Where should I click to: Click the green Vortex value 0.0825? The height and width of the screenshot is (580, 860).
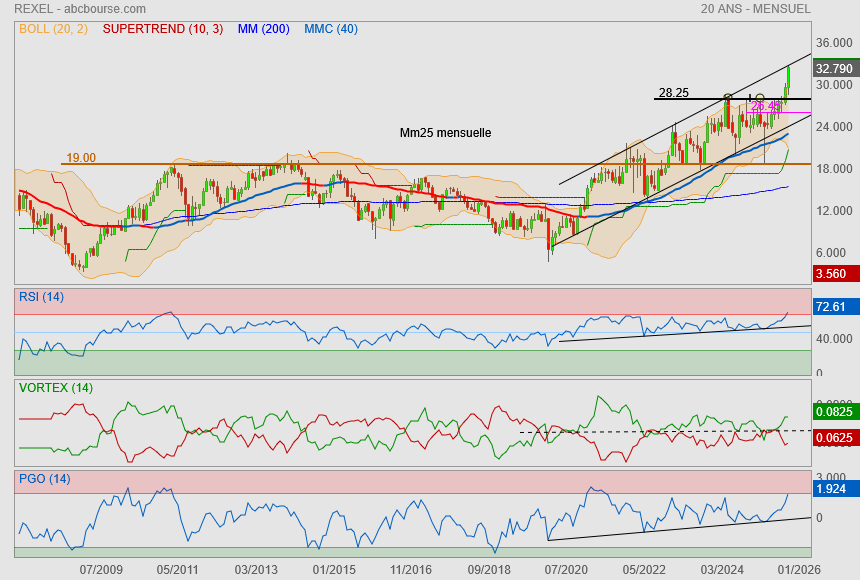pyautogui.click(x=834, y=411)
